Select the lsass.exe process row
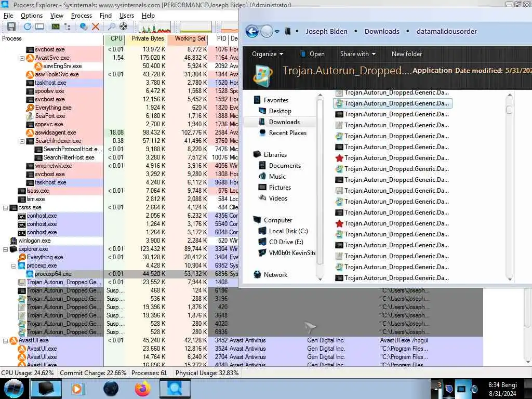 (119, 191)
